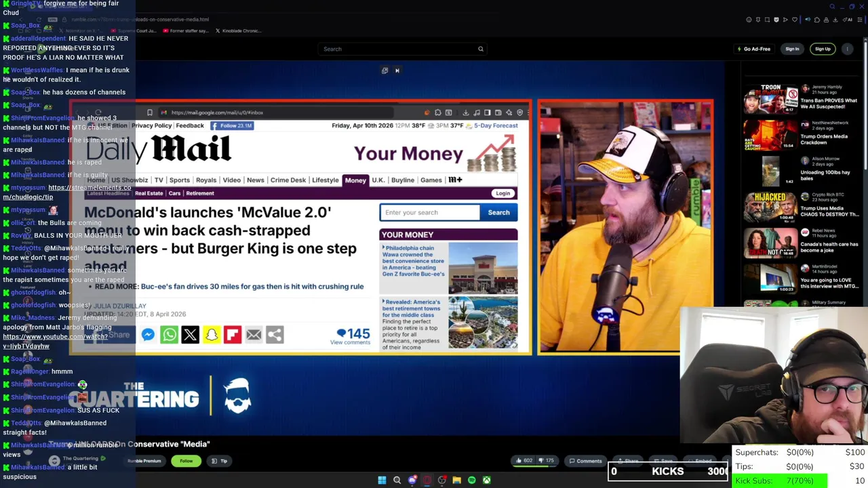The width and height of the screenshot is (868, 488).
Task: Click the Go Ad-Free button
Action: click(754, 49)
